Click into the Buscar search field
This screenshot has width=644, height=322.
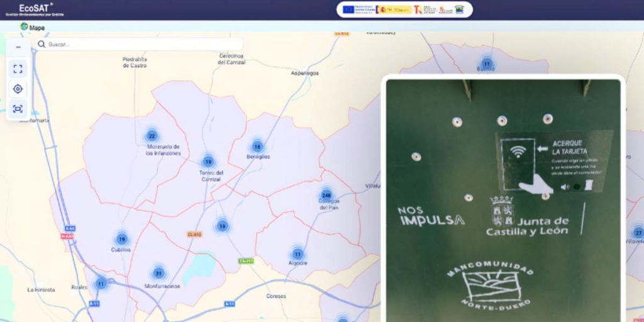click(x=140, y=45)
